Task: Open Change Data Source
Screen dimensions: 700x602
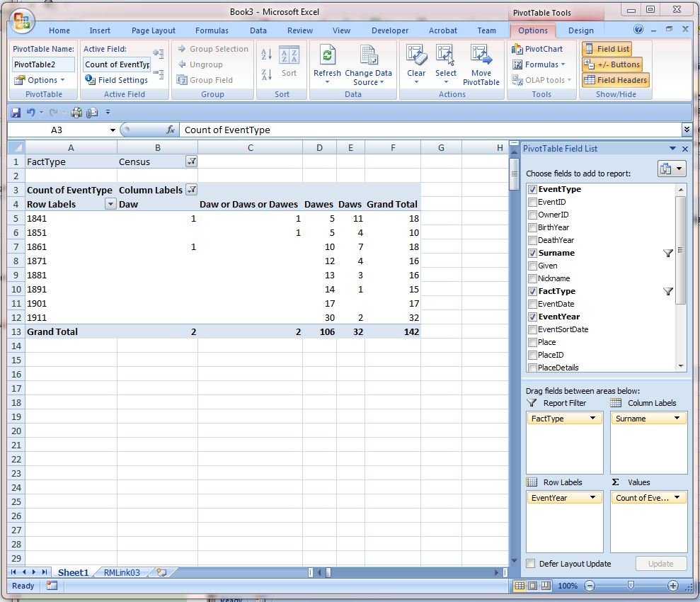Action: [x=368, y=64]
